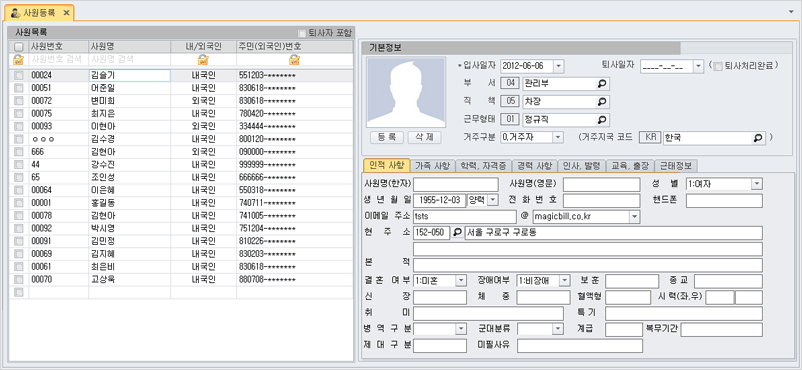Switch to the 가족 사항 tab
The width and height of the screenshot is (802, 370).
point(432,166)
